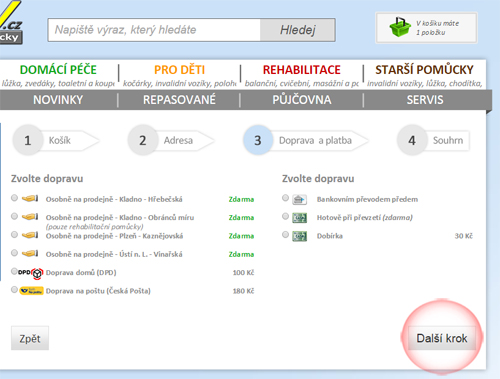
Task: Select Osobně na prodejně Kladno - Hřebečská radio
Action: click(x=14, y=198)
